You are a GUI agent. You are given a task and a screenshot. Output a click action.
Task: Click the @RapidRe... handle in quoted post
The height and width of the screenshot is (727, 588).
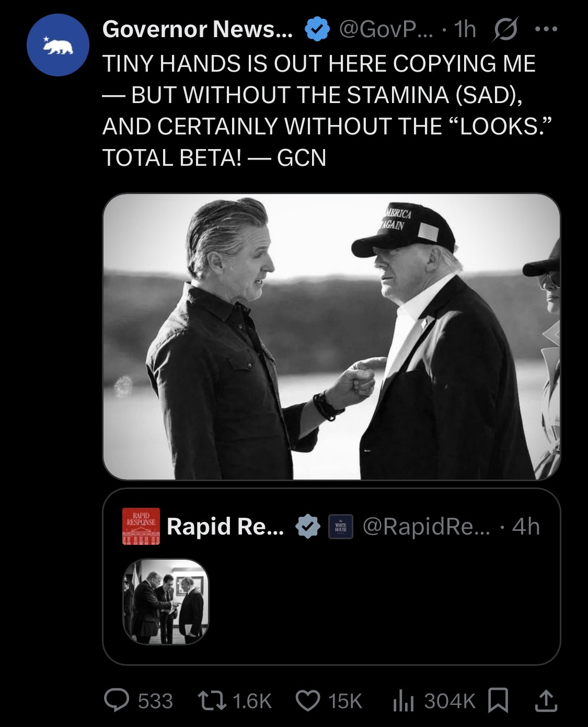(x=426, y=526)
